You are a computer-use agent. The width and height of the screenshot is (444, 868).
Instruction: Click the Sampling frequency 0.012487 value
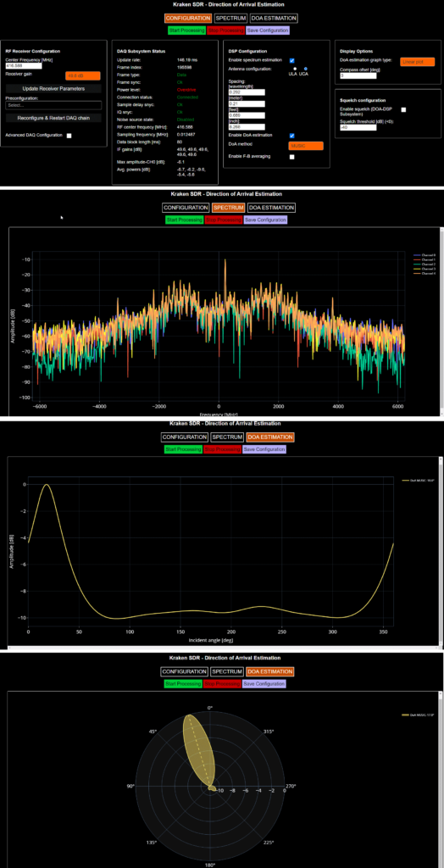(187, 135)
